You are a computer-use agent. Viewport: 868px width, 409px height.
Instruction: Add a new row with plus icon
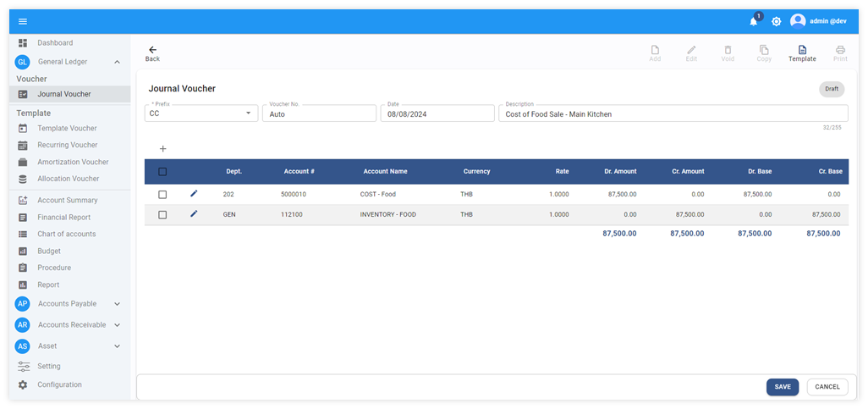point(162,149)
